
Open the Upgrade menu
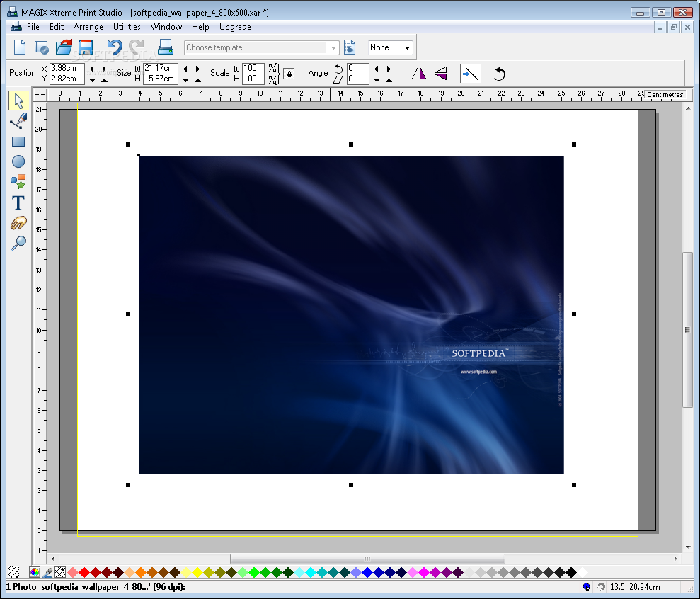(235, 27)
